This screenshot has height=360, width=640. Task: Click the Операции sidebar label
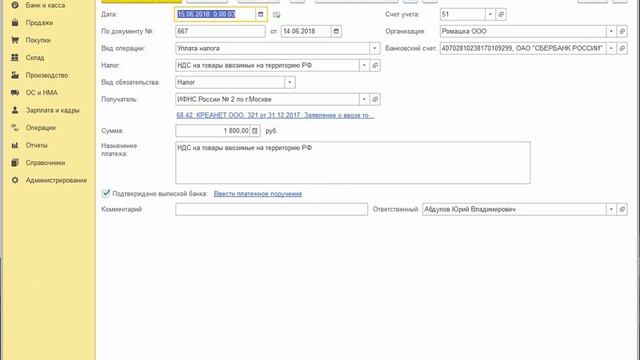click(x=40, y=128)
